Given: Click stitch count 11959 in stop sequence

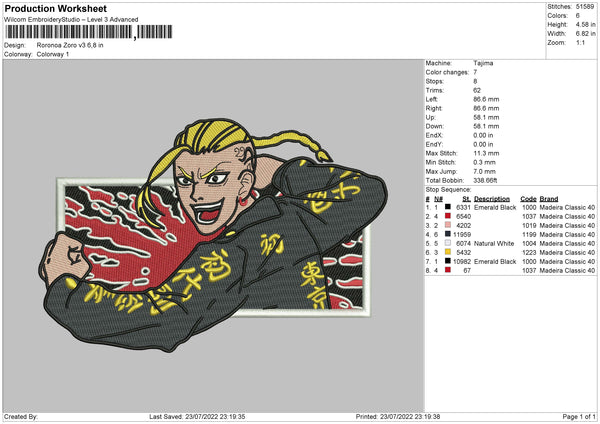Looking at the screenshot, I should 462,234.
